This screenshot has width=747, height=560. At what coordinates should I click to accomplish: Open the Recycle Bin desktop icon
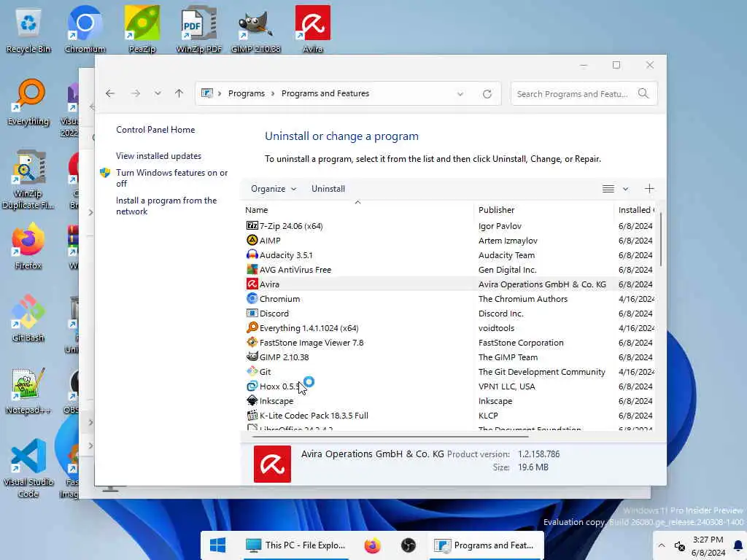(x=28, y=29)
